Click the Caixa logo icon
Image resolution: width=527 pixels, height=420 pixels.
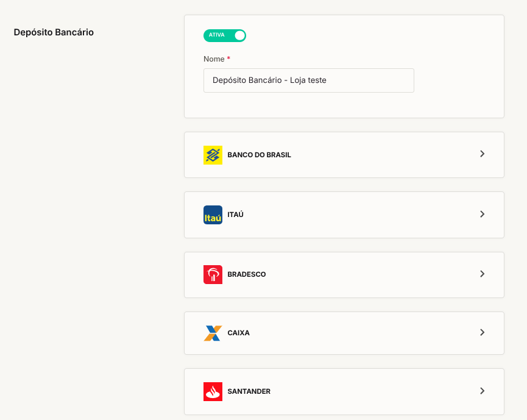213,333
